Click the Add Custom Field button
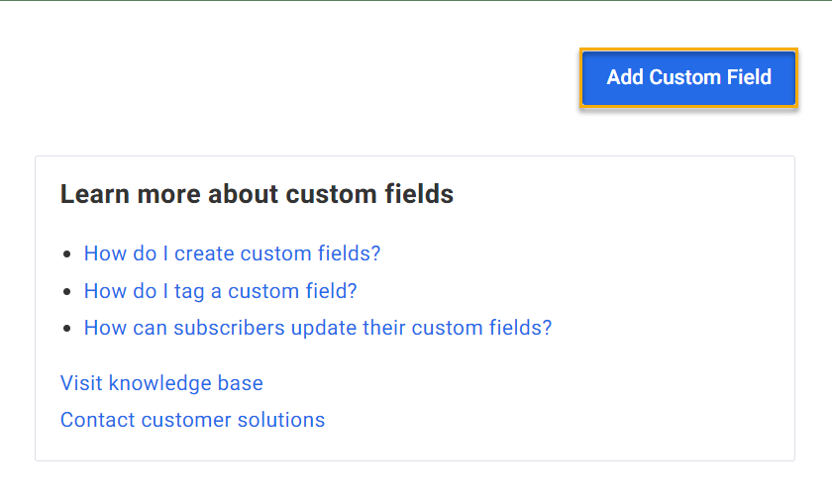This screenshot has height=504, width=832. 688,77
